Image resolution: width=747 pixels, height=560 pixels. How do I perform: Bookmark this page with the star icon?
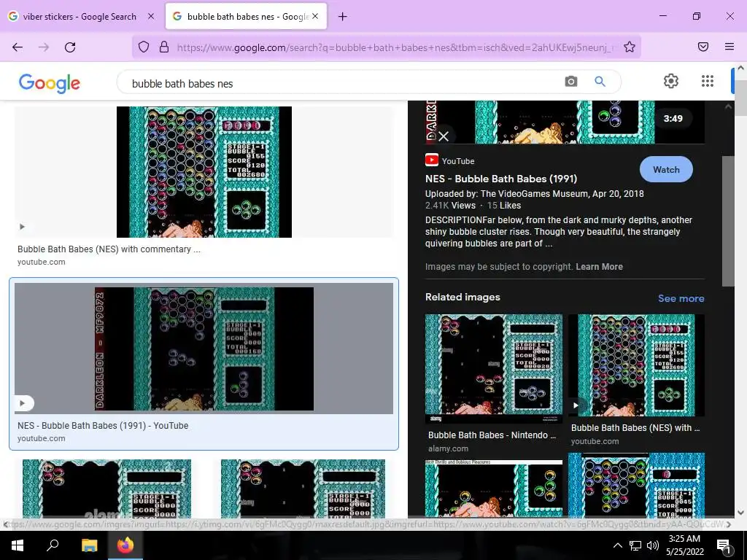pos(630,47)
